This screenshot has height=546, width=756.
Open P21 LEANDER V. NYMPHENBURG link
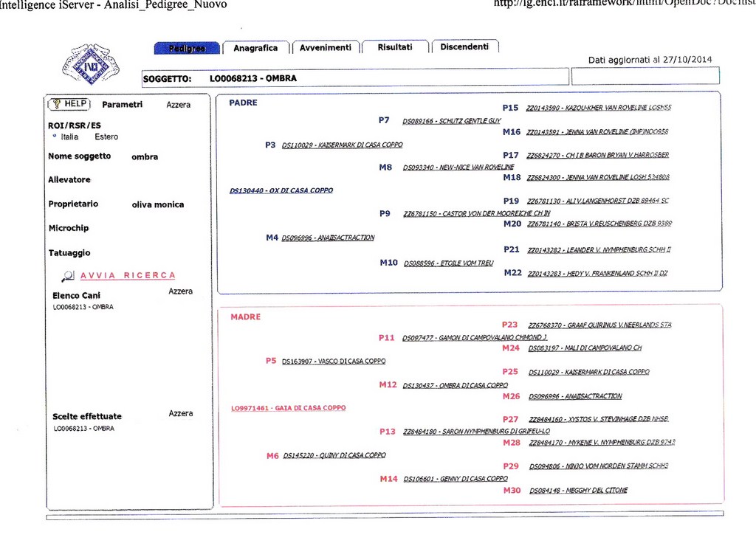(x=599, y=249)
